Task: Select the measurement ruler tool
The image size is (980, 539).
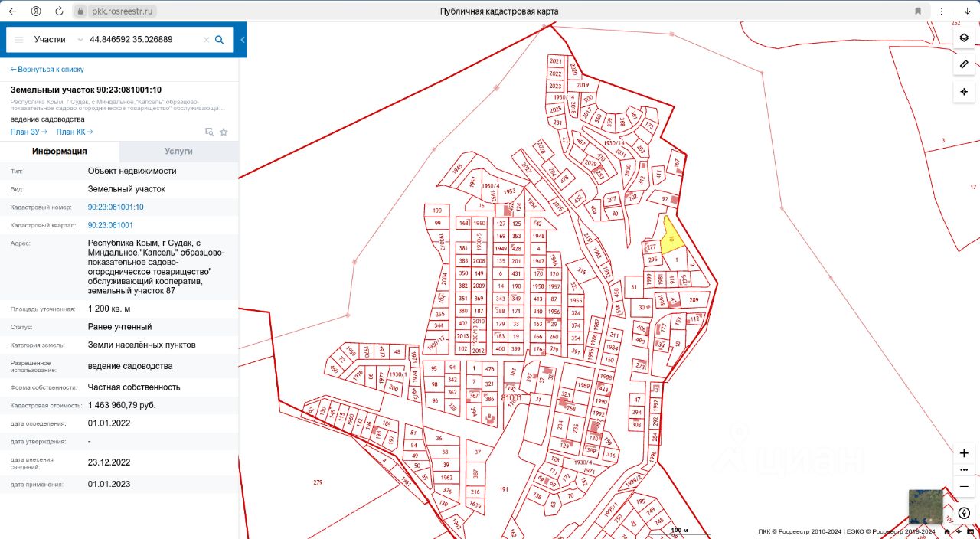Action: (x=964, y=64)
